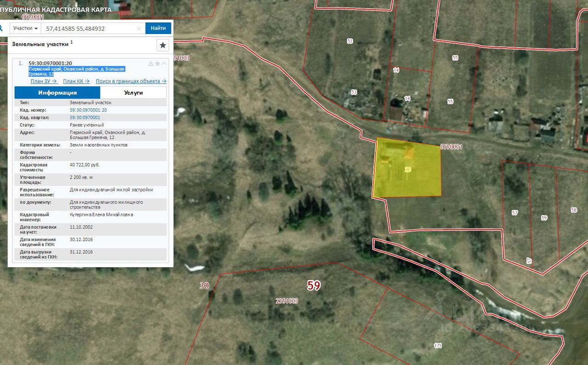The image size is (588, 365).
Task: Toggle the favorite star on parcel result
Action: pos(158,63)
